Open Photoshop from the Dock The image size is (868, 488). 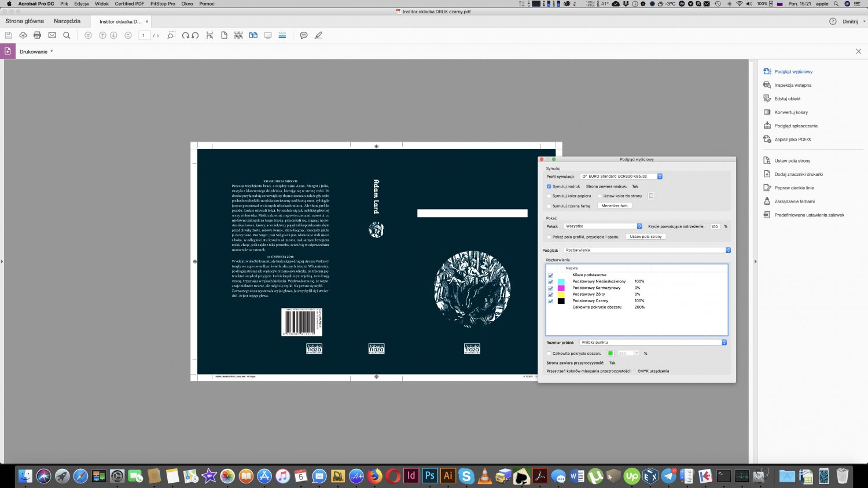[429, 475]
